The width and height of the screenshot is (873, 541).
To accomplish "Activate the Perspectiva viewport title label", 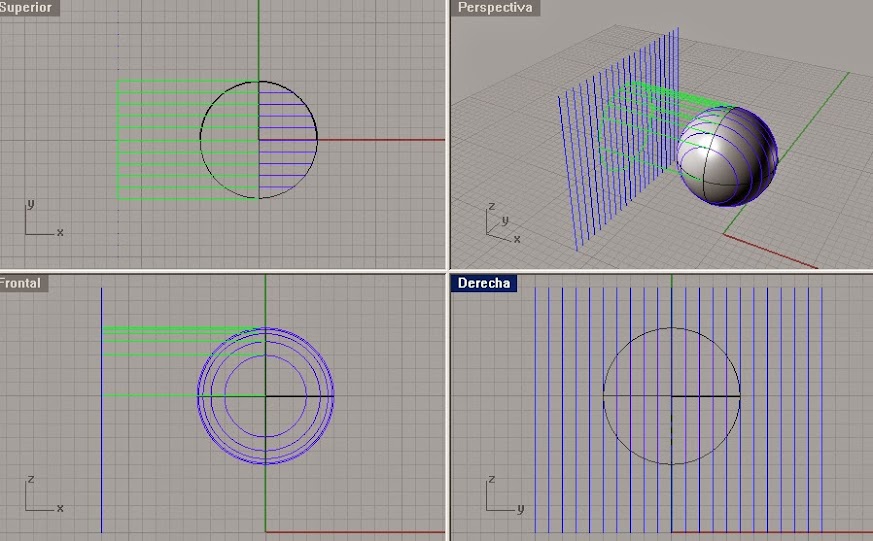I will point(495,7).
